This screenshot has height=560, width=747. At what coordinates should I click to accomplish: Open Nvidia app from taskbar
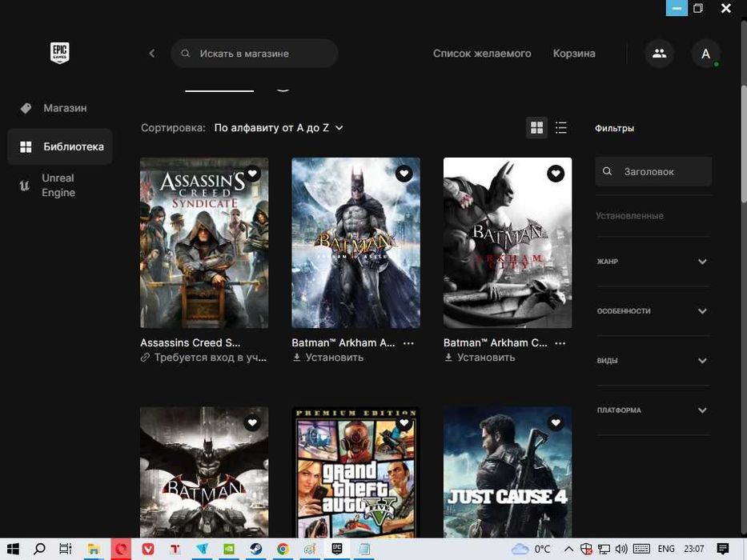229,549
